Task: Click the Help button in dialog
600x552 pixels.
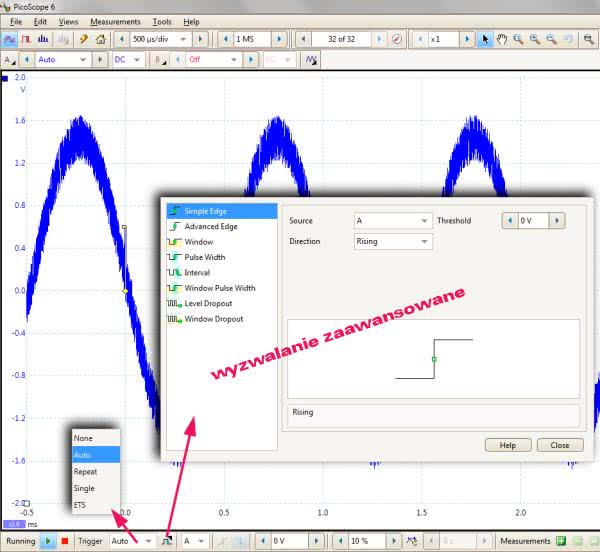Action: (x=507, y=445)
